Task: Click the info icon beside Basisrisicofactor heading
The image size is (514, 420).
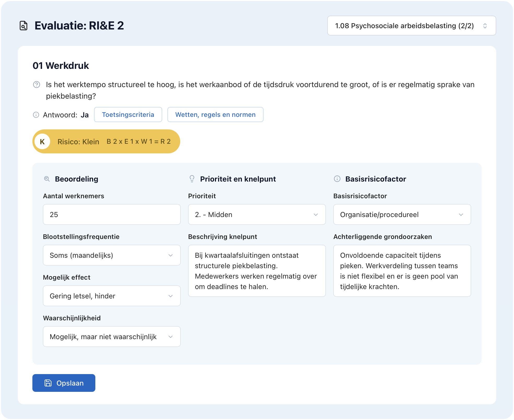Action: point(337,179)
